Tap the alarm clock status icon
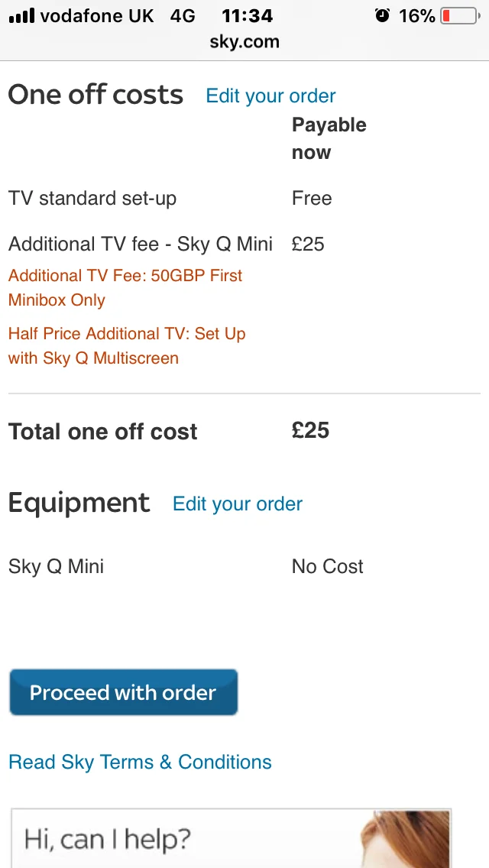The image size is (489, 868). (382, 15)
